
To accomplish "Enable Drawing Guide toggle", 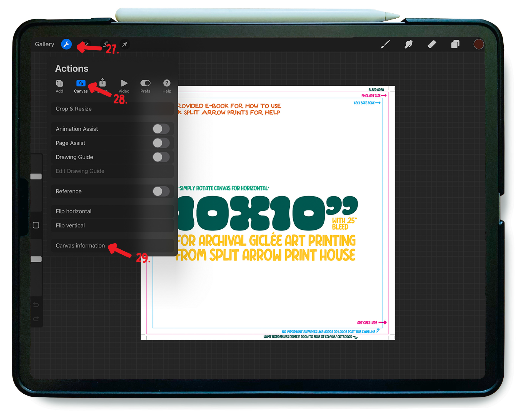I will [161, 157].
